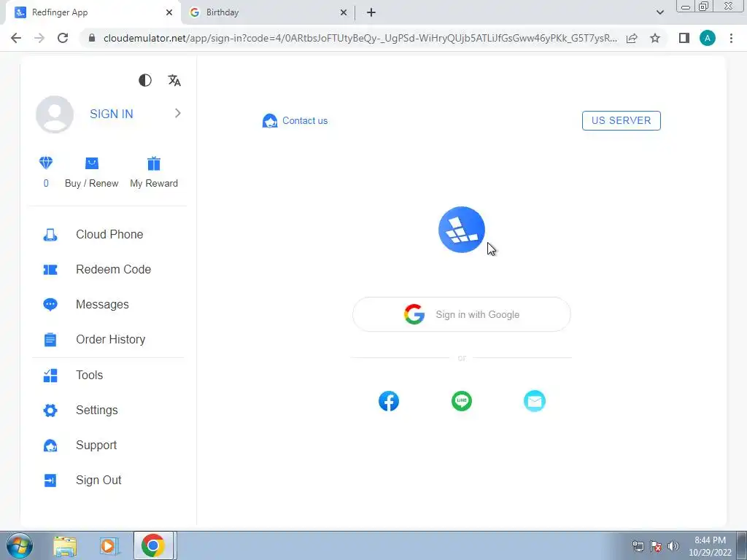Viewport: 747px width, 560px height.
Task: Open the language translation icon
Action: 174,80
